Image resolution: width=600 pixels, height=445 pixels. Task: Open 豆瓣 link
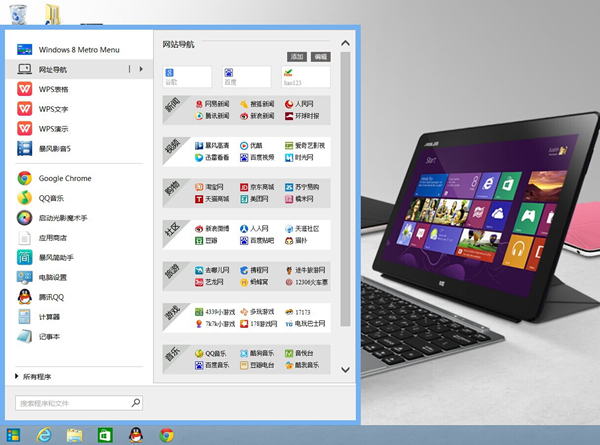pyautogui.click(x=207, y=240)
